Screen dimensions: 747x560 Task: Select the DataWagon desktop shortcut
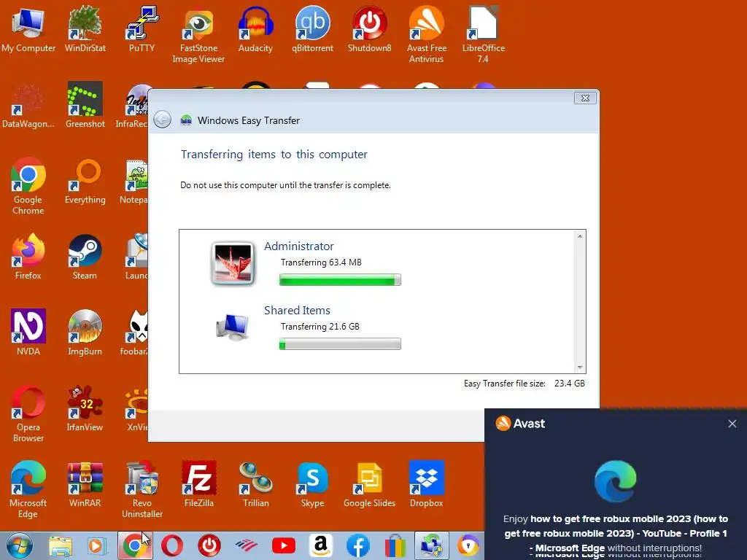click(x=28, y=106)
